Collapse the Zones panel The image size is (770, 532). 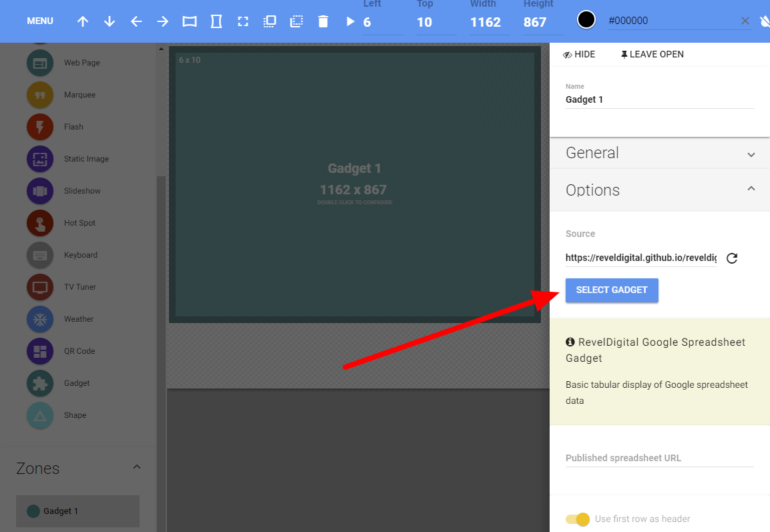(137, 467)
